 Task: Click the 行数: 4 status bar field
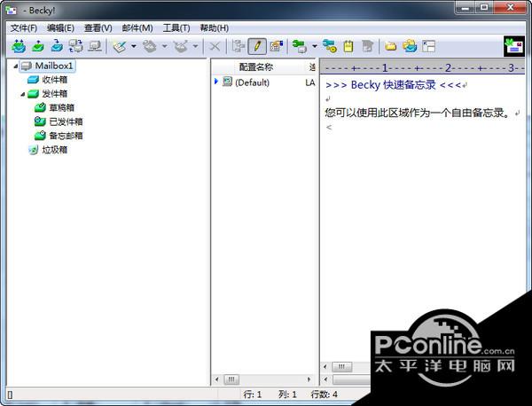[324, 394]
